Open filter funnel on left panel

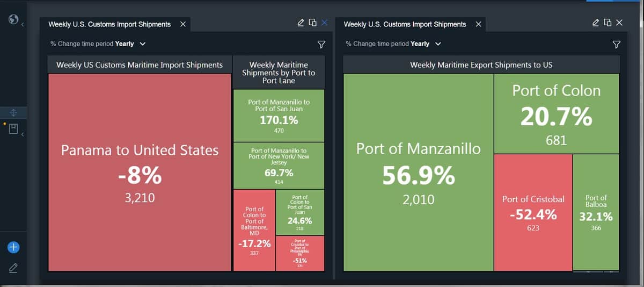[321, 44]
